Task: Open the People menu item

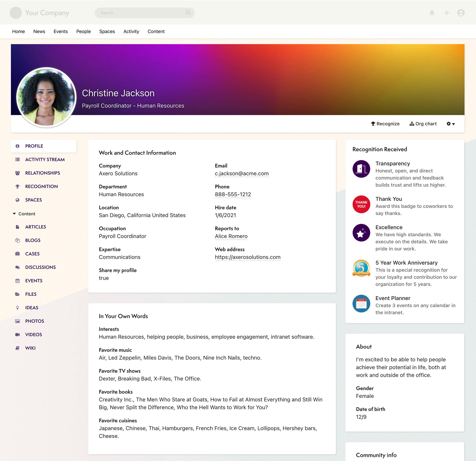Action: 83,31
